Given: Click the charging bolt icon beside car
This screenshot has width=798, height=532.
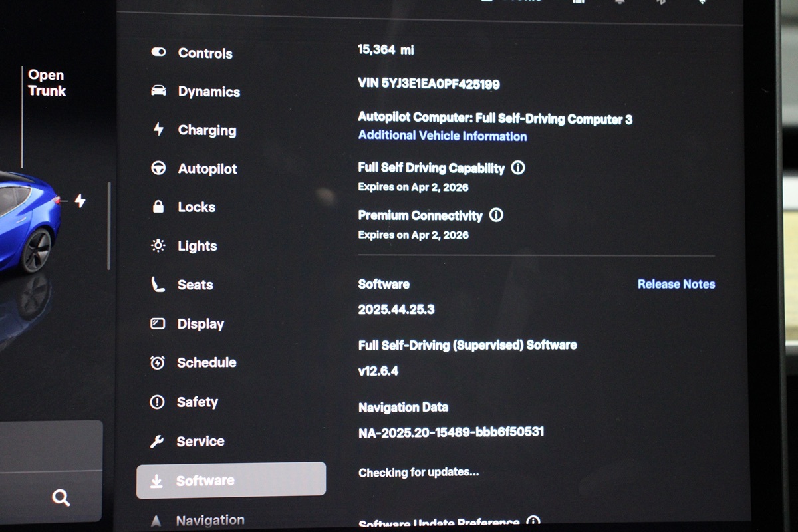Looking at the screenshot, I should click(x=80, y=201).
